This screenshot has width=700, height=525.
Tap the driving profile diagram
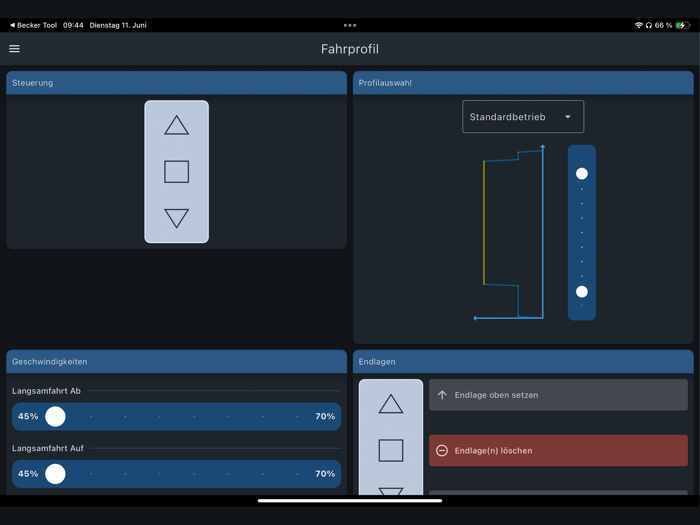509,232
